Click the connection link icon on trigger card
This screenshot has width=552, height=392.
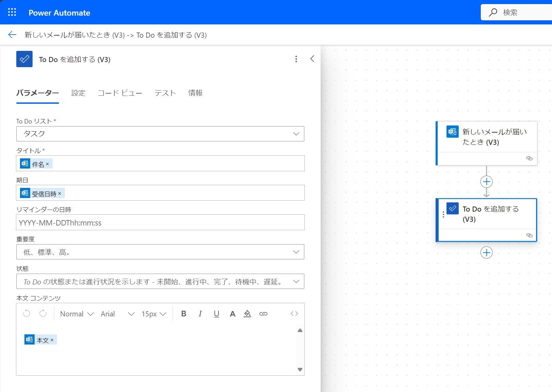point(529,158)
